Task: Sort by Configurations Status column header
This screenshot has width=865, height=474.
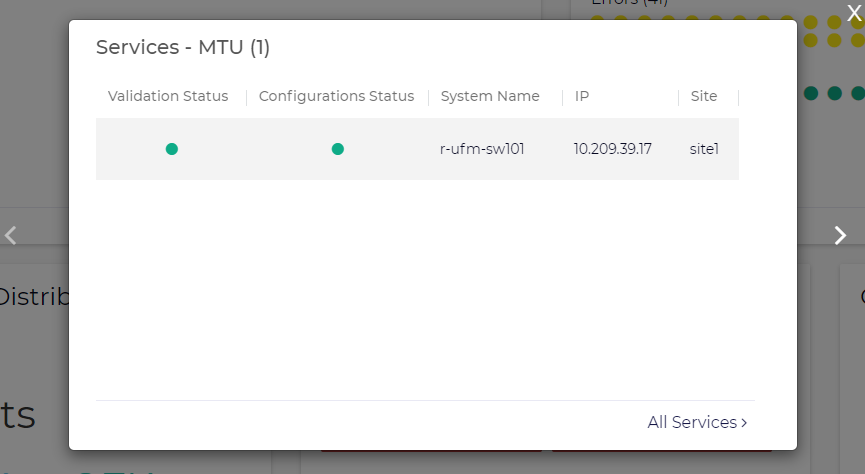Action: click(x=336, y=97)
